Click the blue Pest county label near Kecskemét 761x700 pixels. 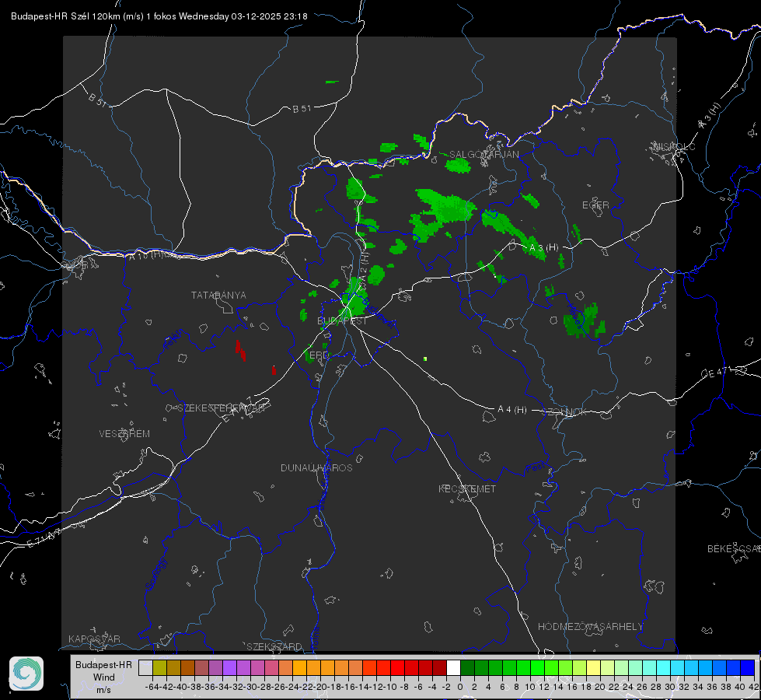(x=534, y=468)
